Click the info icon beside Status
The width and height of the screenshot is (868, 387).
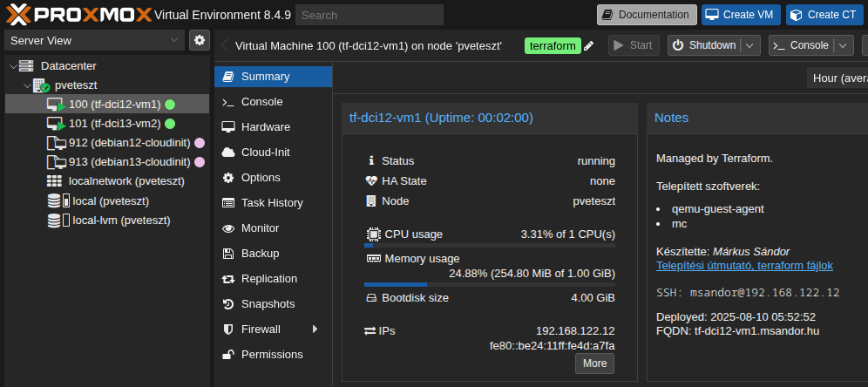(371, 161)
